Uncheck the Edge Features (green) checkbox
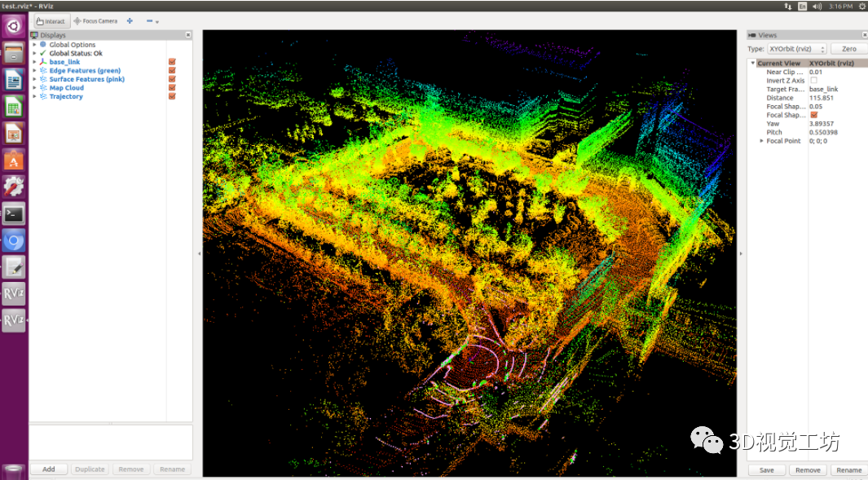 (x=172, y=70)
